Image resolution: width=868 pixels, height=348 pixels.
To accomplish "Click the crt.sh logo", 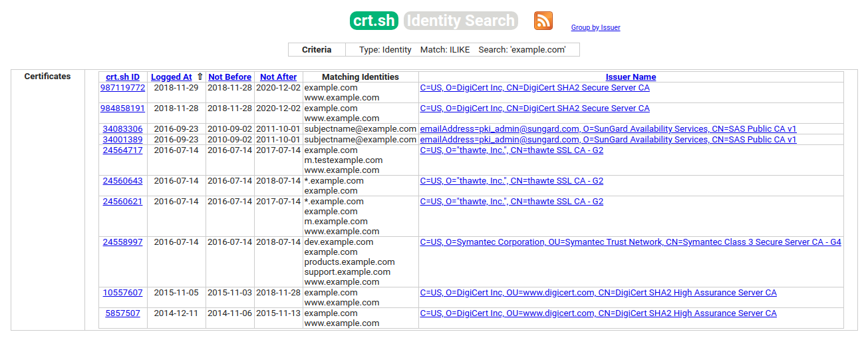I will pyautogui.click(x=374, y=21).
